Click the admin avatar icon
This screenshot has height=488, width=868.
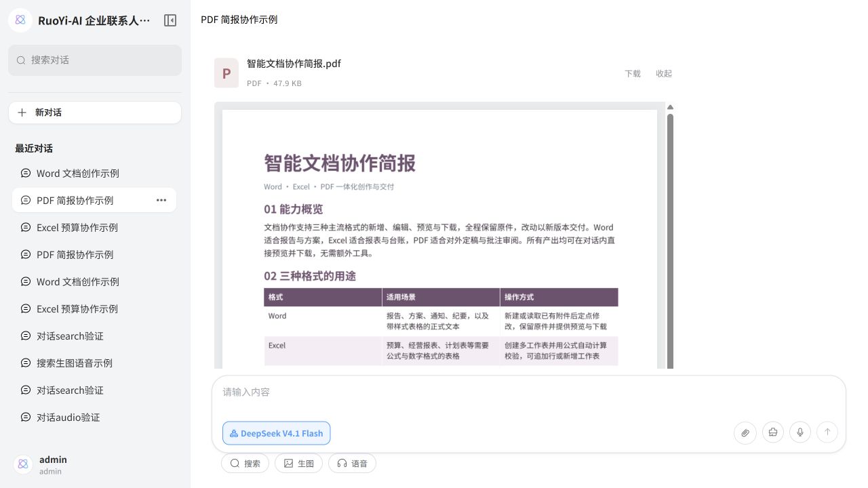[23, 464]
